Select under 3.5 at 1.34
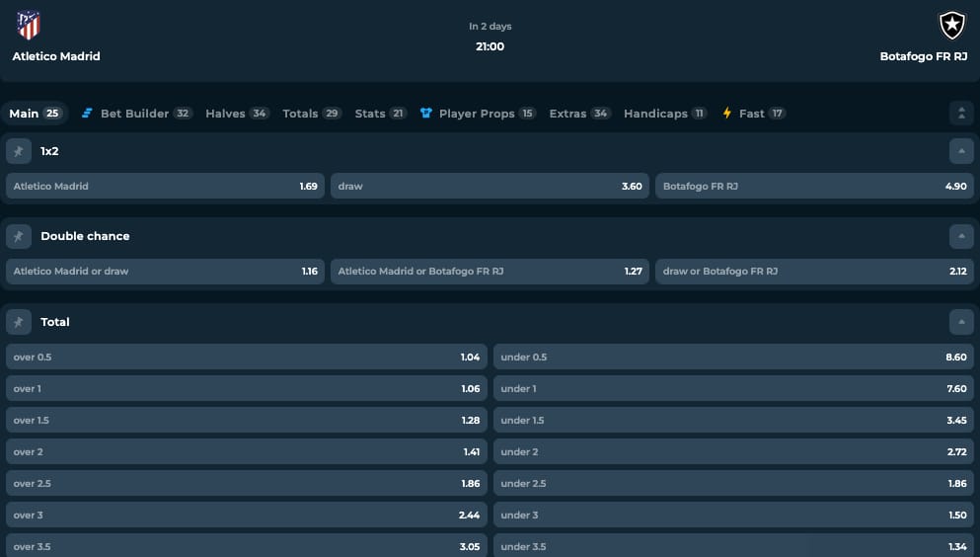 (733, 546)
